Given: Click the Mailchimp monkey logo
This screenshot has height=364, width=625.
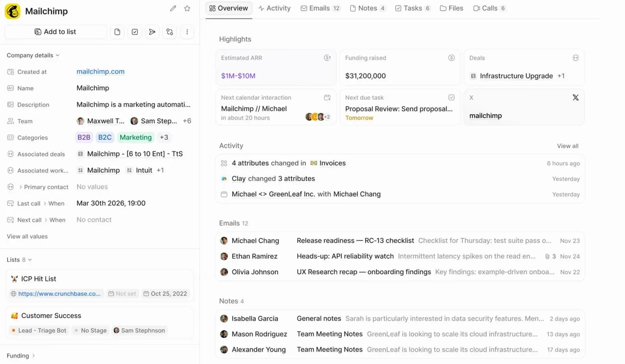Looking at the screenshot, I should tap(13, 11).
